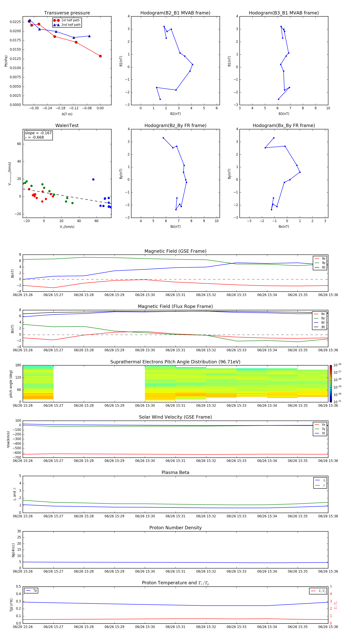Image resolution: width=351 pixels, height=644 pixels.
Task: Click the red 'Te/Tp' legend entry
Action: pos(318,591)
